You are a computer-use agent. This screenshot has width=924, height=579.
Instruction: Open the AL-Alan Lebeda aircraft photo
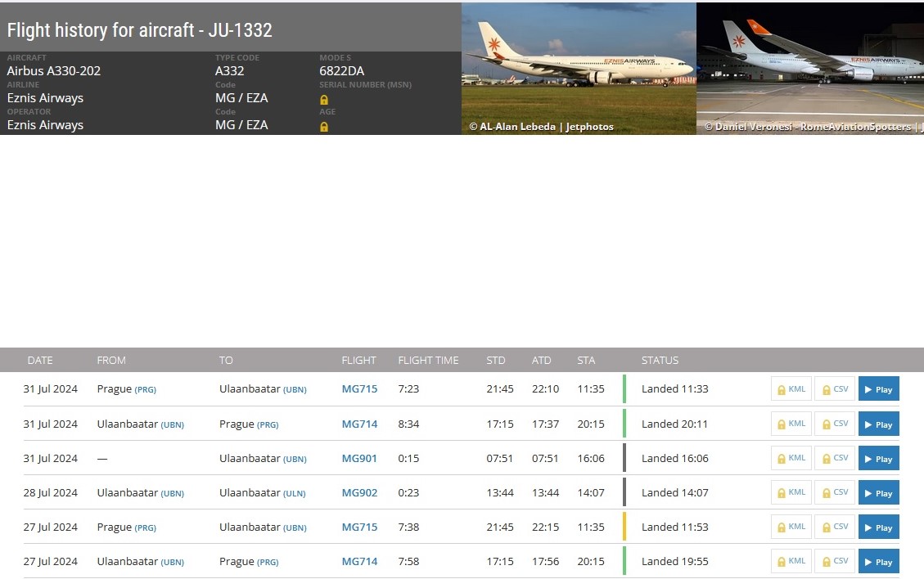click(579, 69)
